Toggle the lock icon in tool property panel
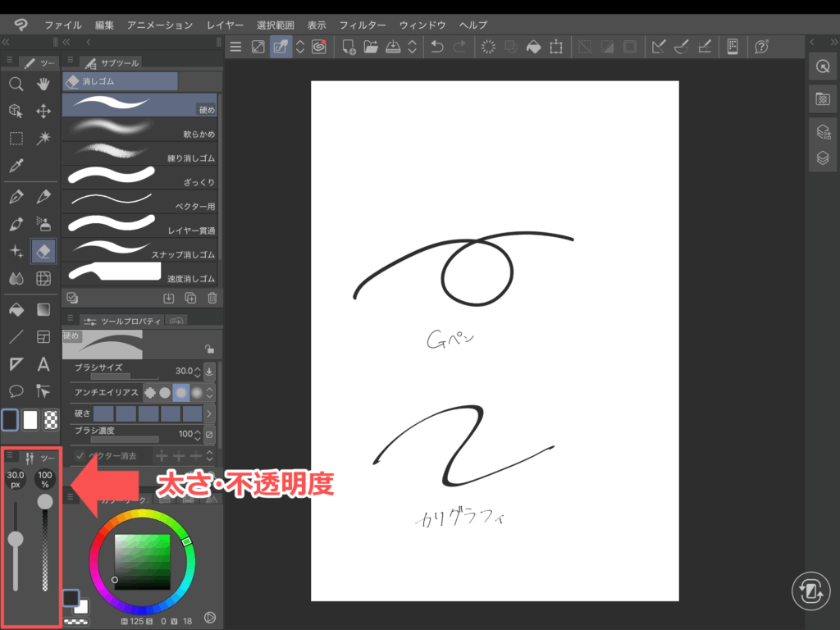Image resolution: width=840 pixels, height=630 pixels. pyautogui.click(x=209, y=348)
